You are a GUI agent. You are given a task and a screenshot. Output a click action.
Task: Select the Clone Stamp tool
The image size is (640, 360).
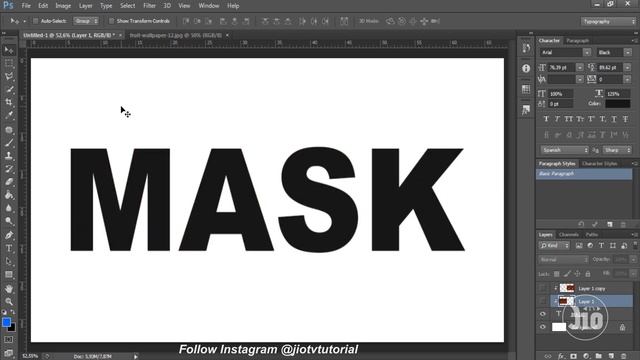9,156
